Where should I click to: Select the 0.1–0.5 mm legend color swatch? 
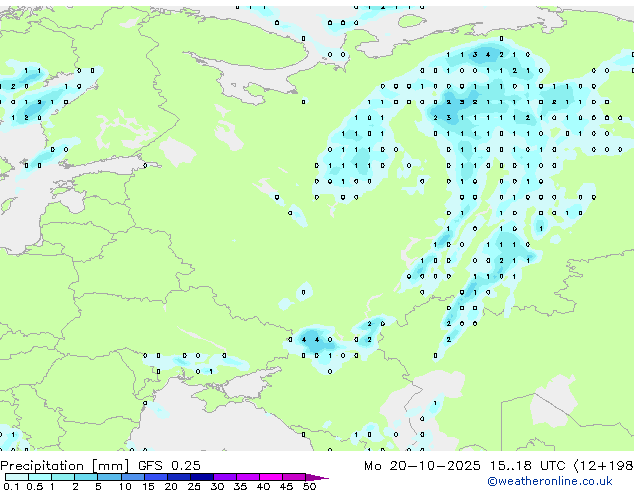pos(17,477)
